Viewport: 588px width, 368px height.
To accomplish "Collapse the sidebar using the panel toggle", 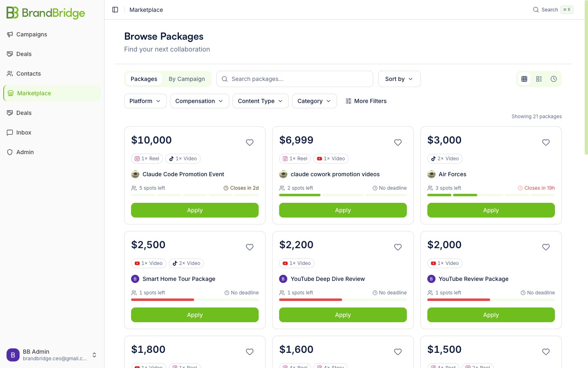I will 115,9.
